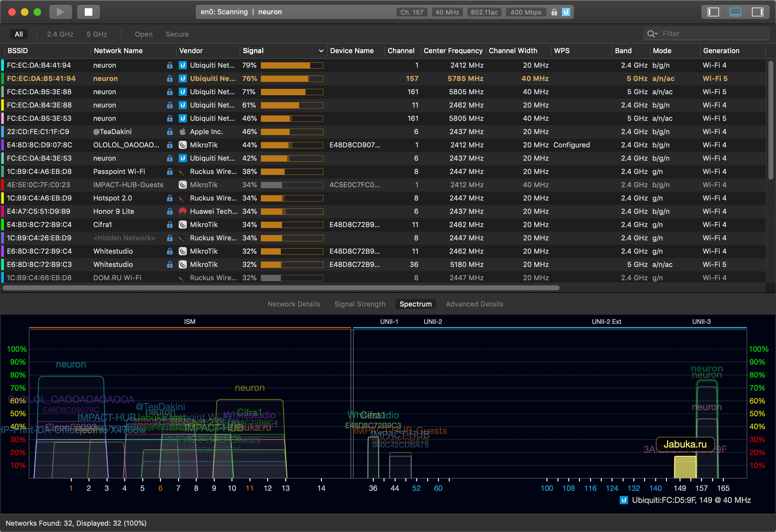776x532 pixels.
Task: Click the Network Name column header
Action: click(118, 51)
